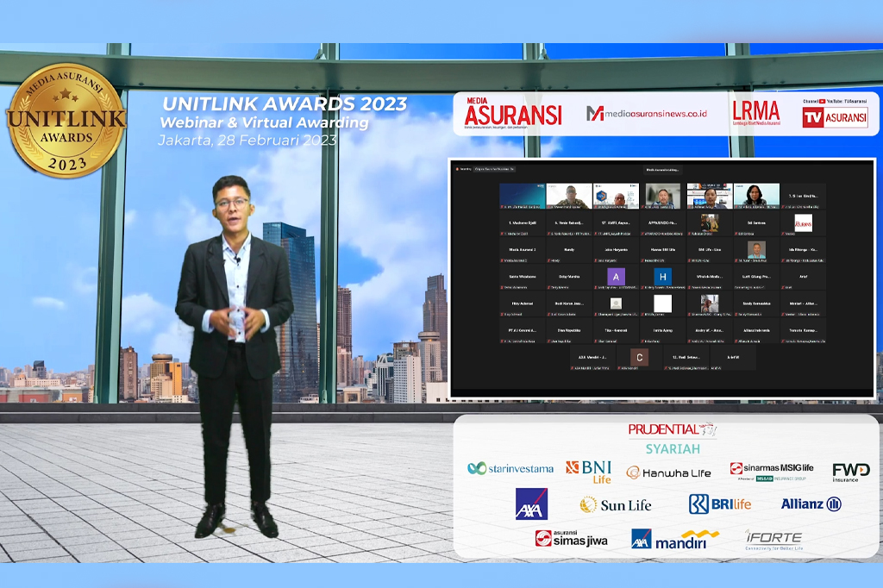The width and height of the screenshot is (883, 588).
Task: Click the gold Unitlink Awards 2023 medal badge
Action: (66, 120)
